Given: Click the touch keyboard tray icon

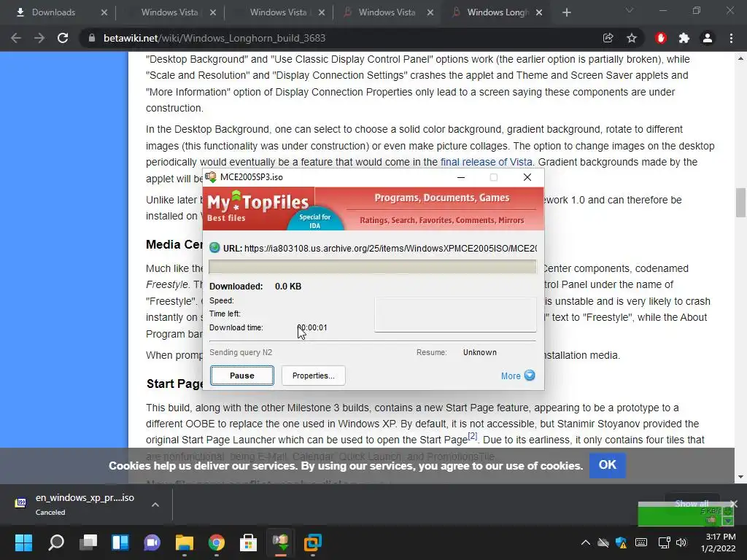Looking at the screenshot, I should coord(641,542).
